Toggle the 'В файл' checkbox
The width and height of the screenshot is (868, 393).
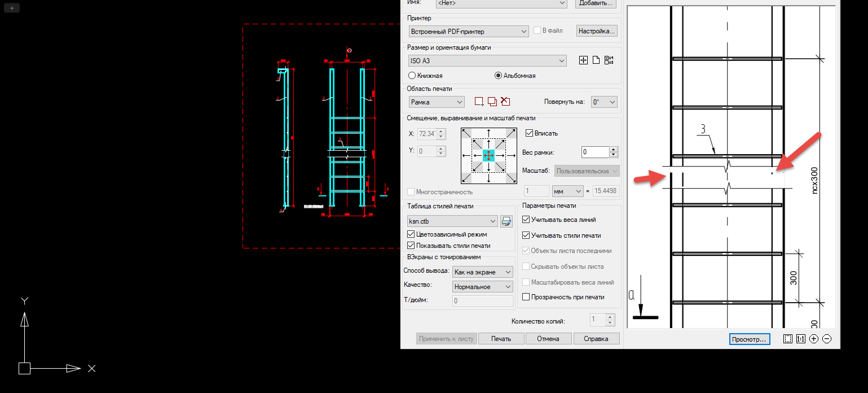pyautogui.click(x=537, y=30)
